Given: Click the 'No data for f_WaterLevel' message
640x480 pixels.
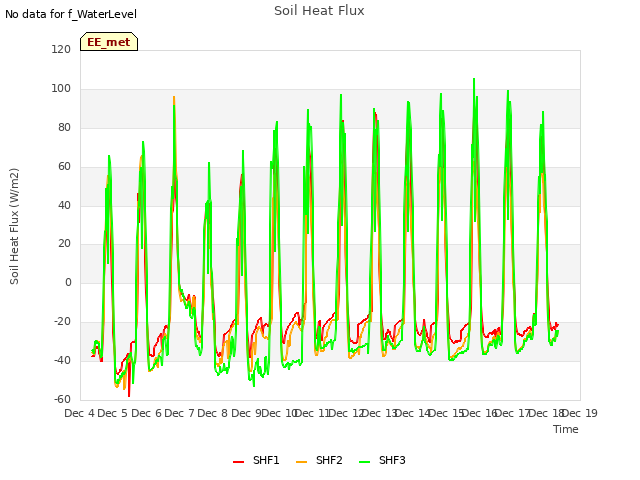Looking at the screenshot, I should 71,14.
